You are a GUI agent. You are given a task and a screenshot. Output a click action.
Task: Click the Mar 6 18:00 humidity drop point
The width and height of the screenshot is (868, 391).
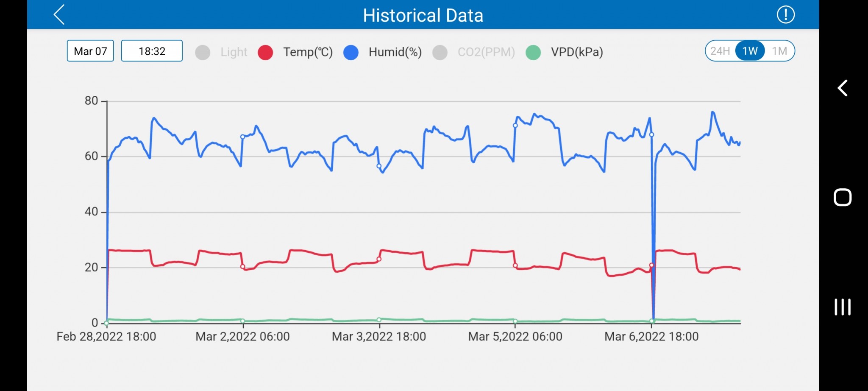tap(652, 135)
